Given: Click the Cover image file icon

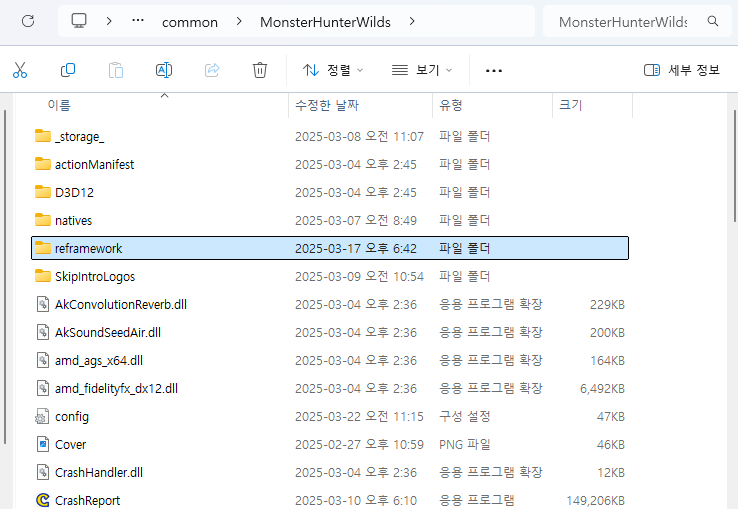Looking at the screenshot, I should [x=43, y=444].
